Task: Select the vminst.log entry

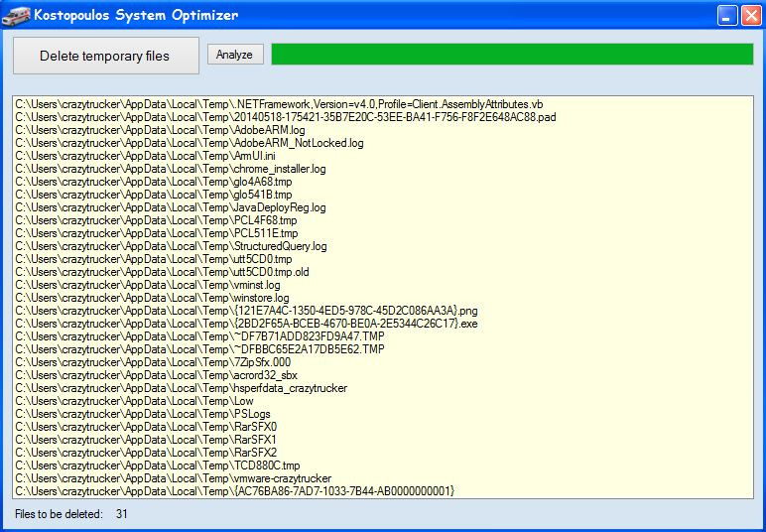Action: (148, 285)
